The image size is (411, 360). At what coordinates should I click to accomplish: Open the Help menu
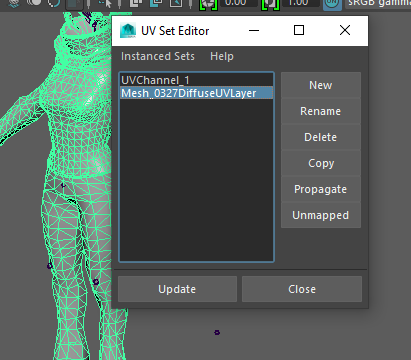coord(222,56)
